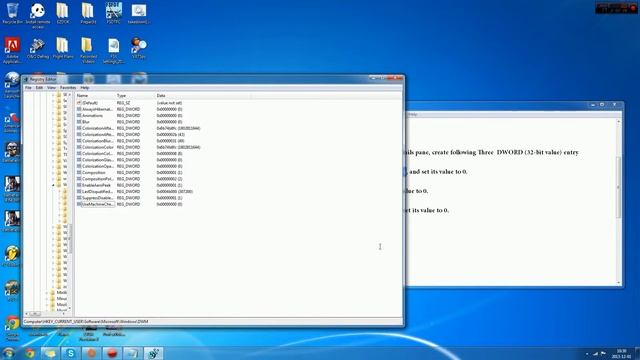Open Skype from the taskbar
Screen dimensions: 640x360
pyautogui.click(x=71, y=353)
